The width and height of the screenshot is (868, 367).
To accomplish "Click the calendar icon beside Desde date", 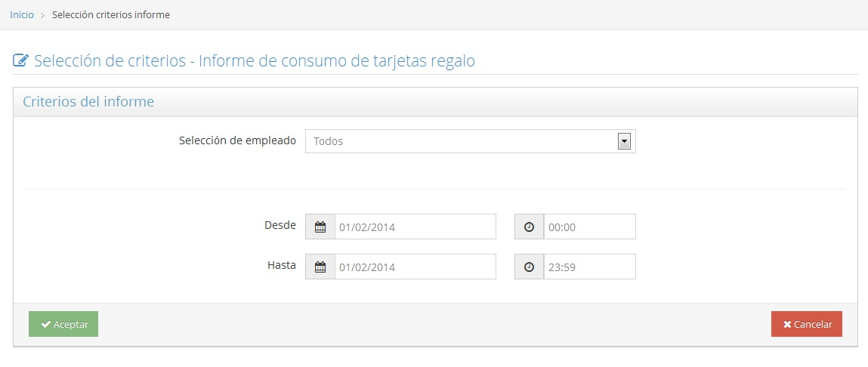I will (x=320, y=227).
